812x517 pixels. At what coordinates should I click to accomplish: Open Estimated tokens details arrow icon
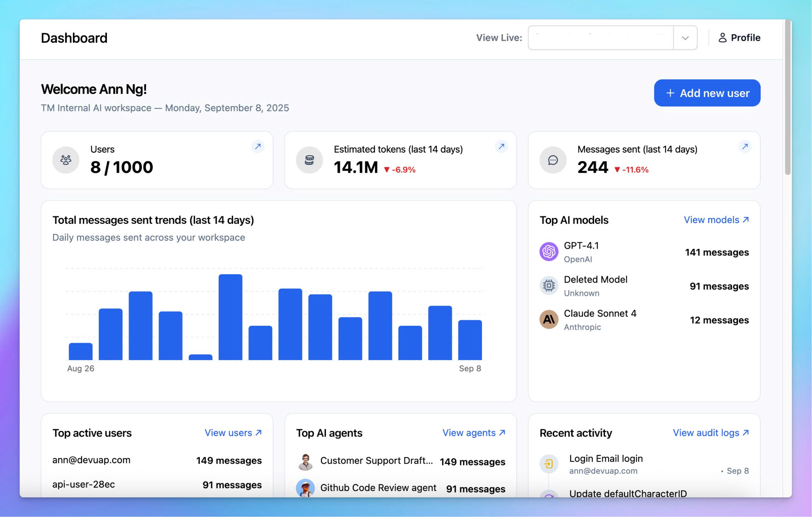tap(501, 146)
